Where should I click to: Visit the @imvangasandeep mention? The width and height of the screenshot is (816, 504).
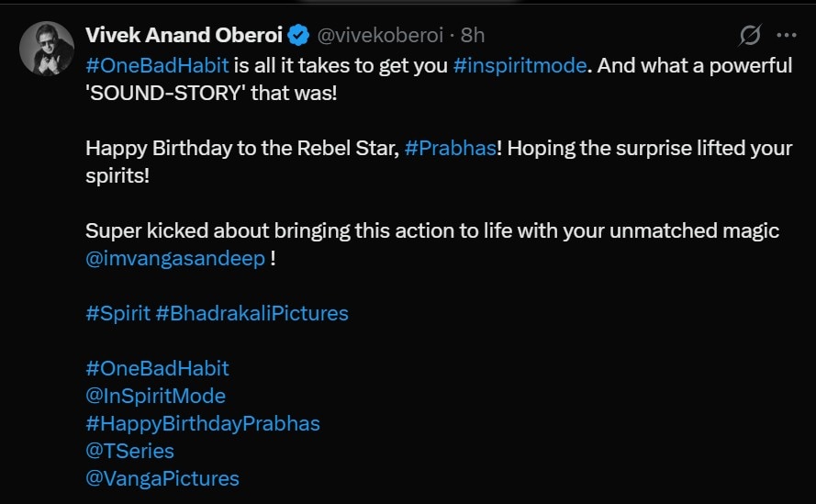pyautogui.click(x=175, y=258)
